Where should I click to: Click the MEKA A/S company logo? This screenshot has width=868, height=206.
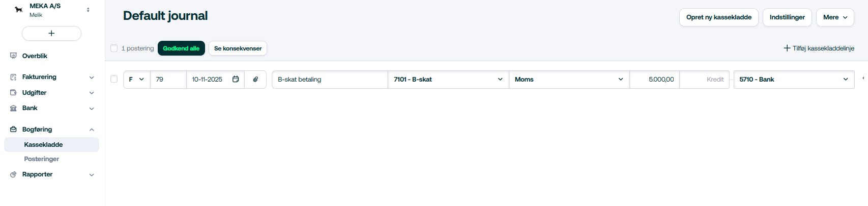pos(19,10)
